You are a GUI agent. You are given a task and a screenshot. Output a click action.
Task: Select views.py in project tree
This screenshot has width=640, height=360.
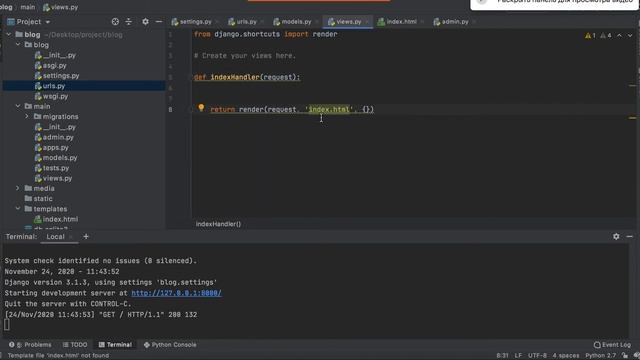[x=57, y=178]
